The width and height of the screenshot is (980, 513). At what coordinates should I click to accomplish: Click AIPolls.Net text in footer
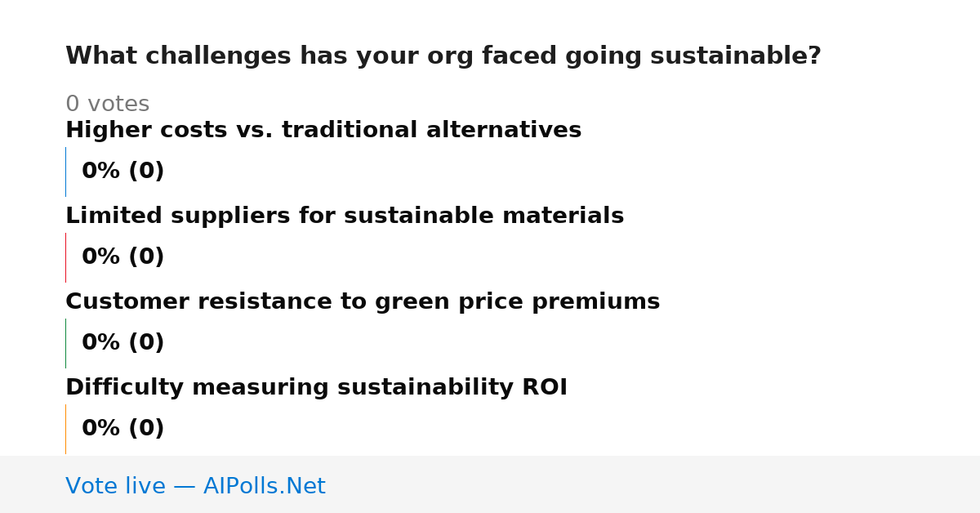(265, 486)
